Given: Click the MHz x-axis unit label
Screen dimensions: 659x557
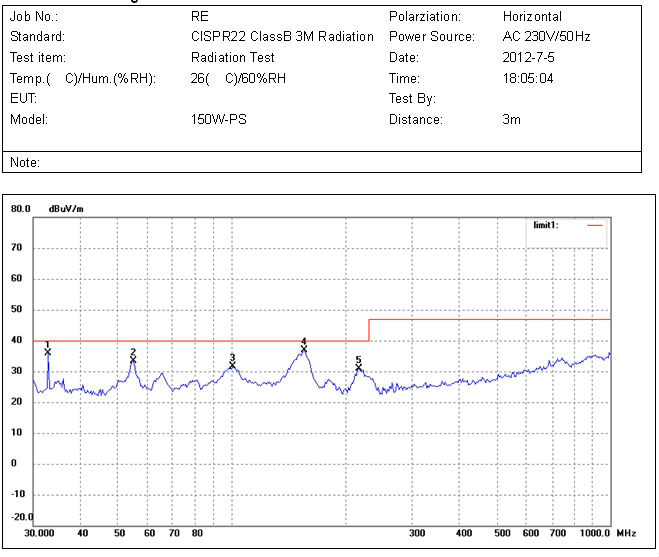Looking at the screenshot, I should [626, 533].
